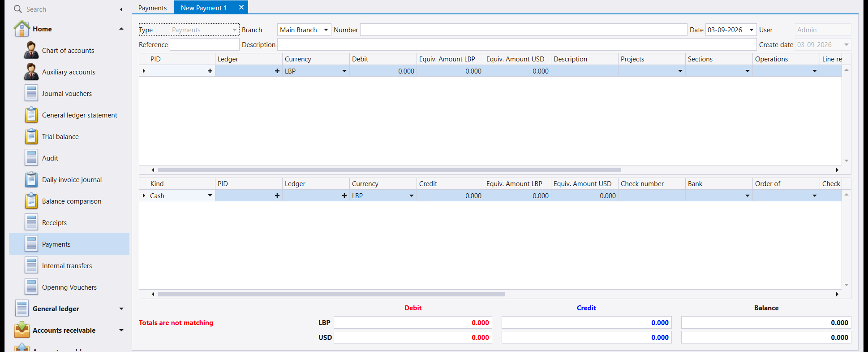The image size is (868, 352).
Task: Click lower grid horizontal scrollbar
Action: tap(331, 294)
